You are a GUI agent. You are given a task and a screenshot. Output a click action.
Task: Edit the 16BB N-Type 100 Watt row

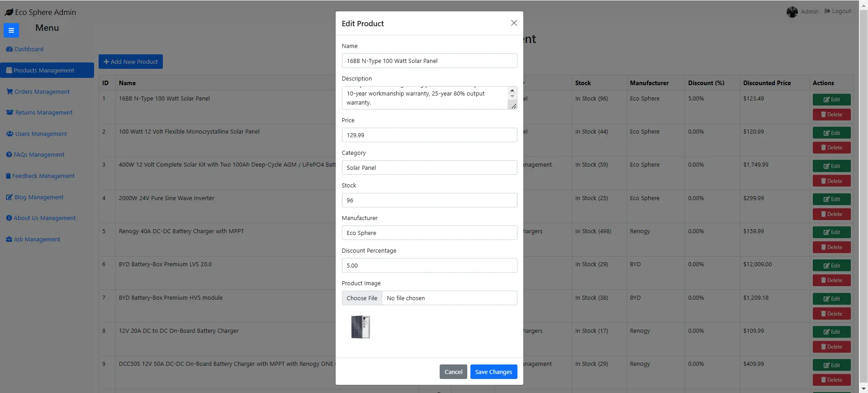coord(831,100)
